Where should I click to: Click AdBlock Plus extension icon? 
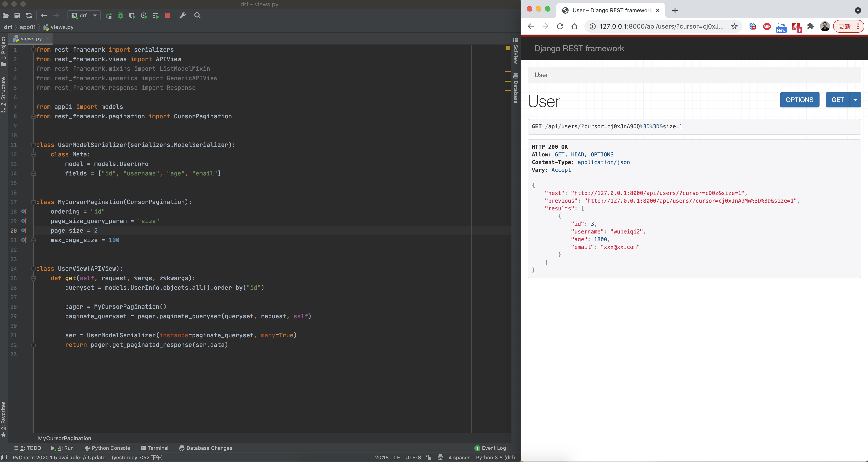click(767, 26)
